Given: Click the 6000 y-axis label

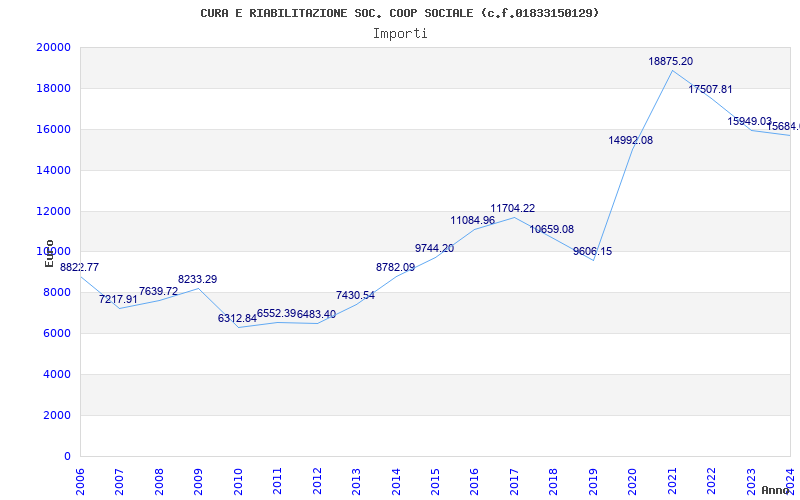Looking at the screenshot, I should pos(57,334).
